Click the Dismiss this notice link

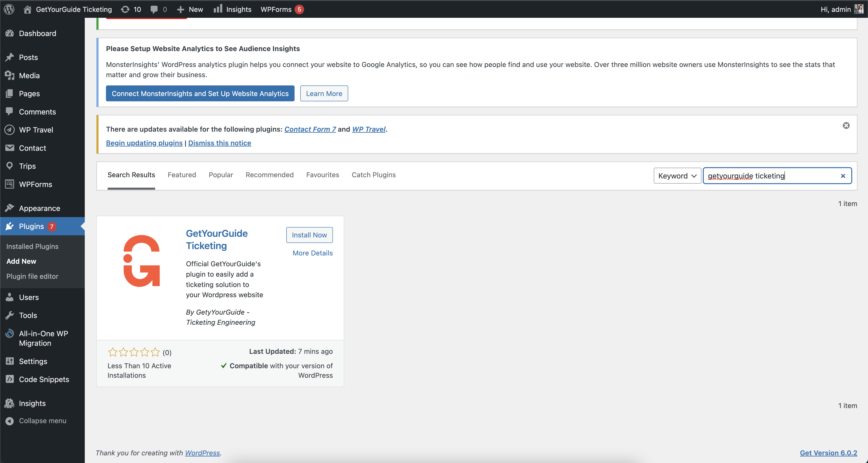(x=220, y=142)
